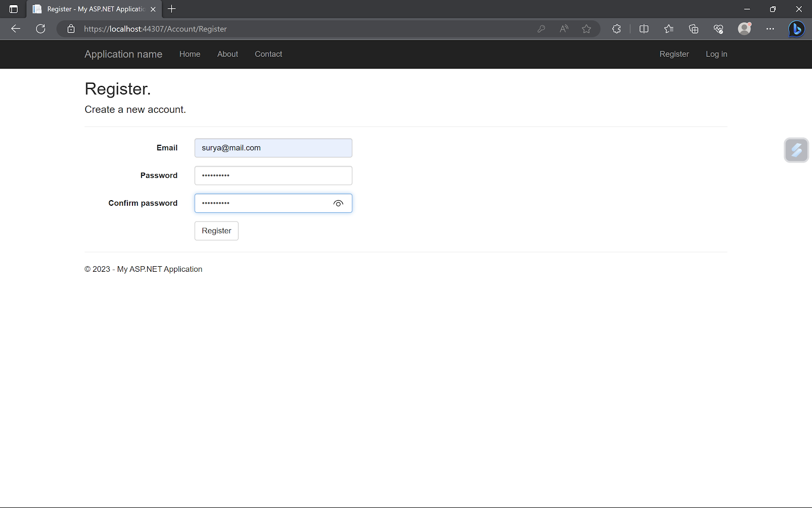Refresh the current page
Image resolution: width=812 pixels, height=508 pixels.
point(41,29)
